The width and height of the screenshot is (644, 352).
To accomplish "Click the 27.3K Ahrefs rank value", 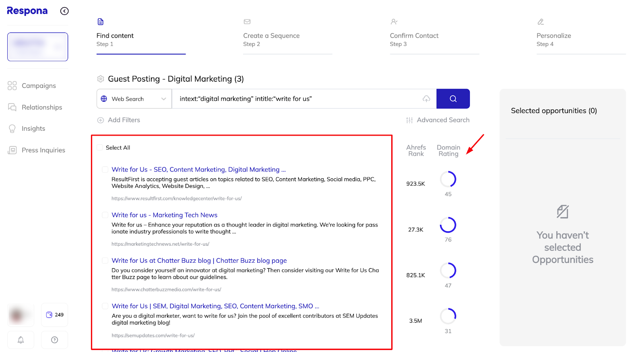I will (416, 230).
